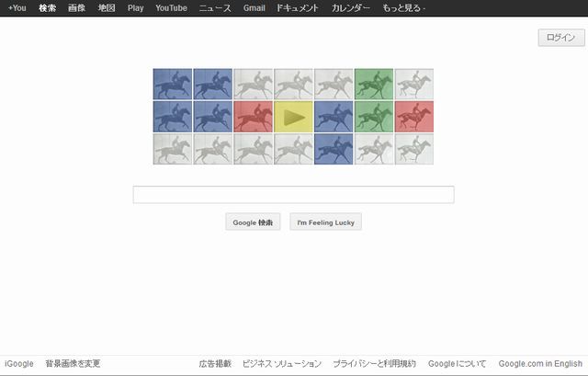The width and height of the screenshot is (588, 376).
Task: Open the +You link in top bar
Action: point(17,8)
